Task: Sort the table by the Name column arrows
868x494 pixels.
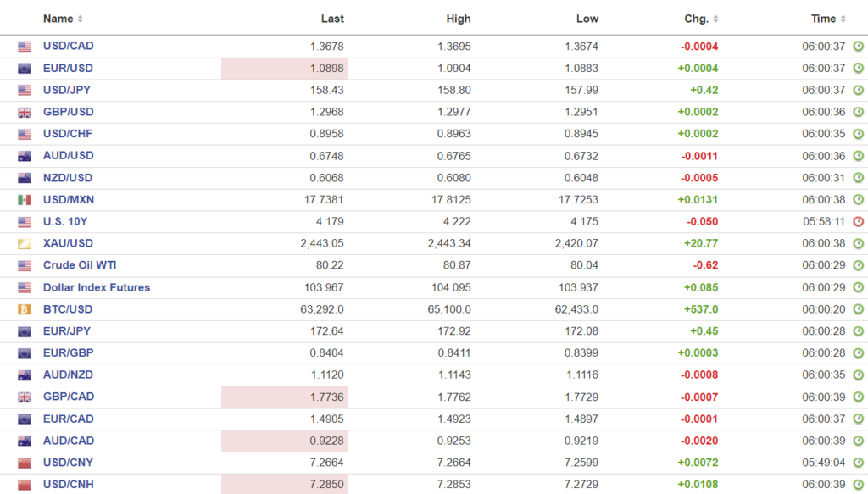Action: point(81,19)
